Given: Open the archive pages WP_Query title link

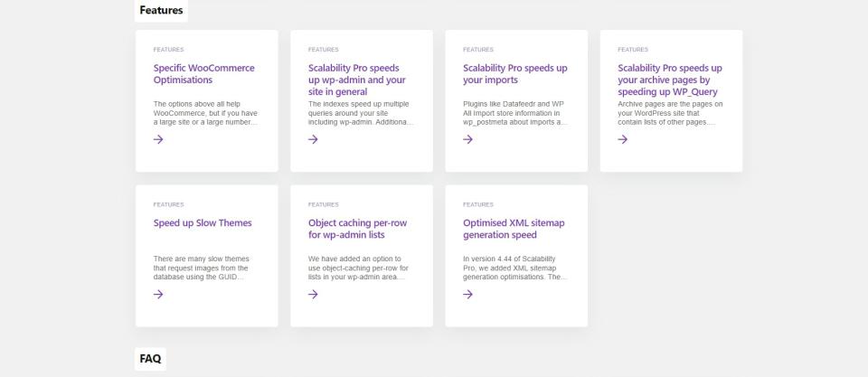Looking at the screenshot, I should pyautogui.click(x=669, y=80).
